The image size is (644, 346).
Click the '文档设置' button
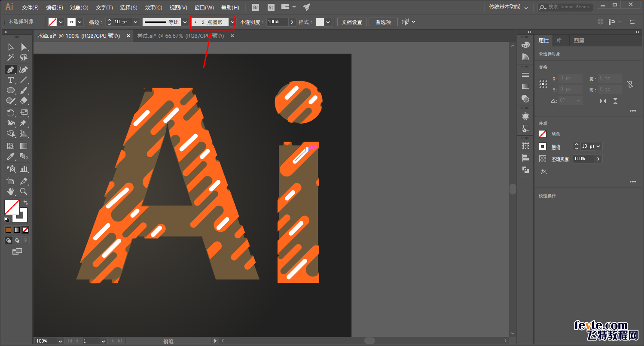(352, 22)
